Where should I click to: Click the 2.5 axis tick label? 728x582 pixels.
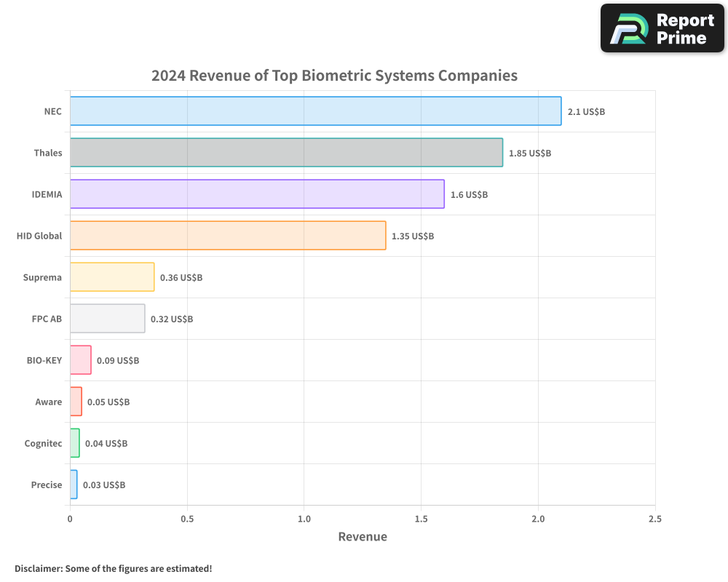click(x=654, y=519)
